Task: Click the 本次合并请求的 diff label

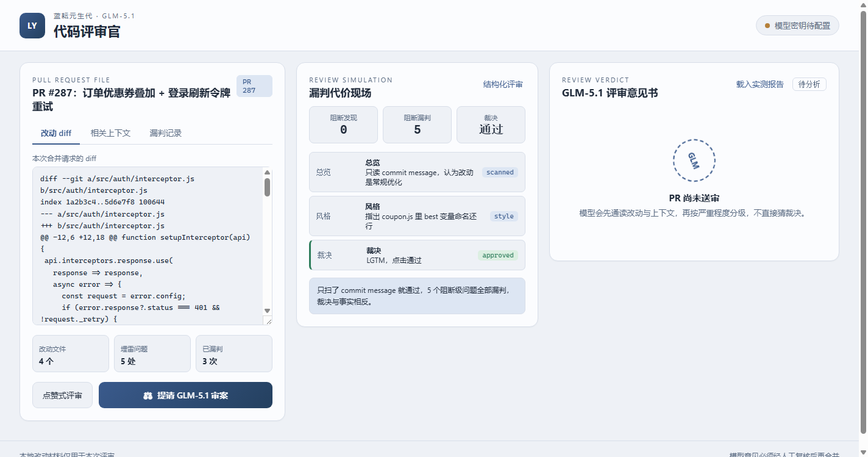Action: [x=65, y=158]
